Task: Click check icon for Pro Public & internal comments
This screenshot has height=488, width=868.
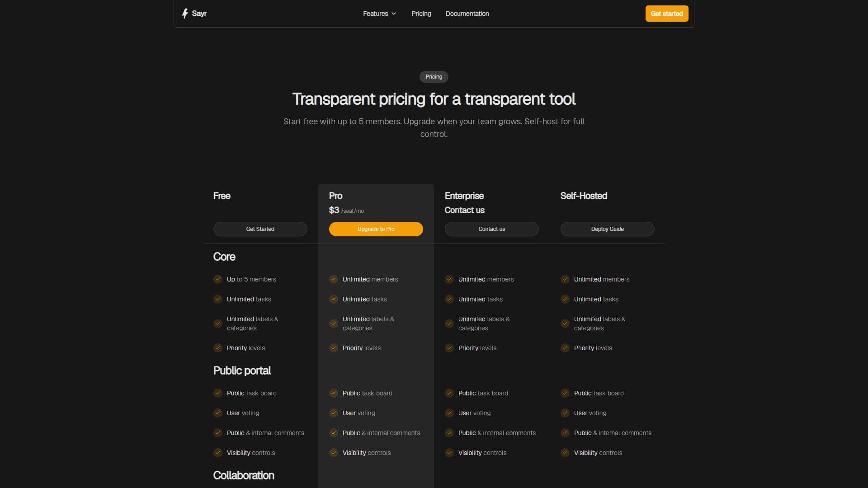Action: (x=334, y=433)
